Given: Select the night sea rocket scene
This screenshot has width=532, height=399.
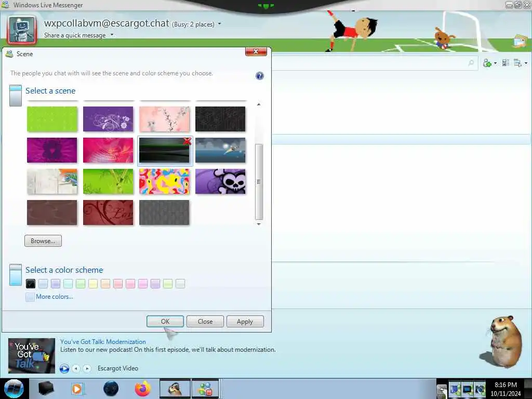Looking at the screenshot, I should (220, 150).
